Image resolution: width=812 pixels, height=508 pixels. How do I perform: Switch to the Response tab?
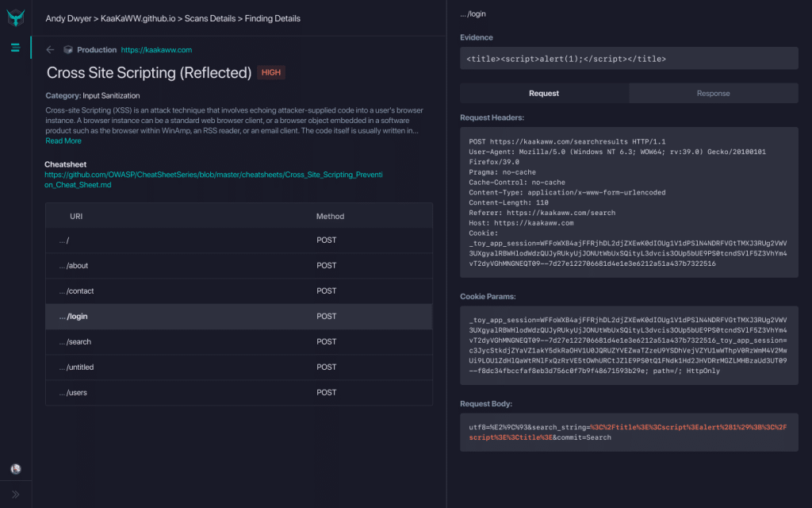(x=713, y=93)
